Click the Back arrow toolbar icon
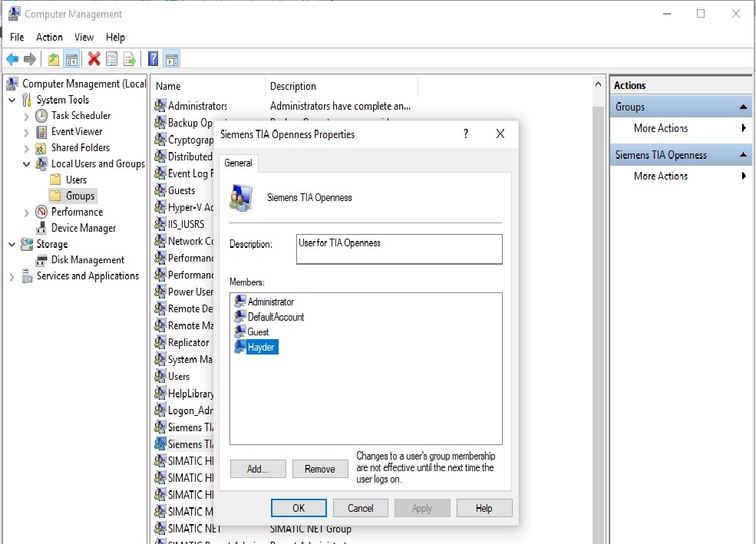Image resolution: width=756 pixels, height=544 pixels. coord(12,59)
